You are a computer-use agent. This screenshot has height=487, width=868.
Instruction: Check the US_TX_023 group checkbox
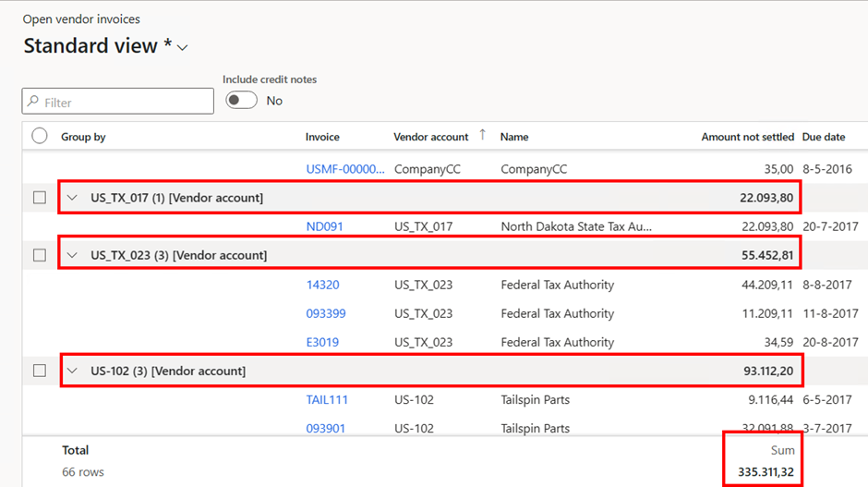pyautogui.click(x=40, y=255)
